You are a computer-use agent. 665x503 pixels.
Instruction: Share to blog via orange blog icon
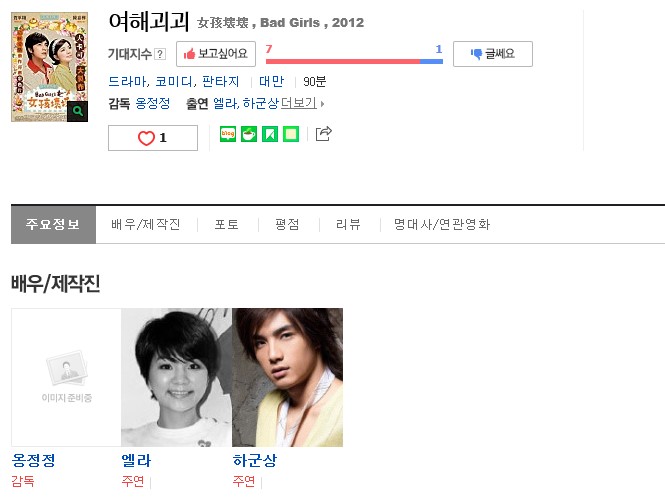coord(228,134)
